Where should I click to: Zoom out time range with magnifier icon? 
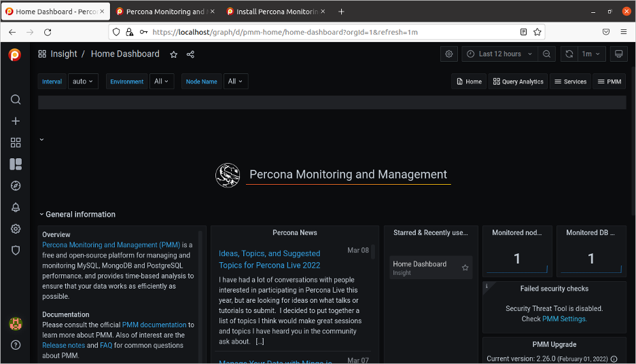[x=547, y=54]
